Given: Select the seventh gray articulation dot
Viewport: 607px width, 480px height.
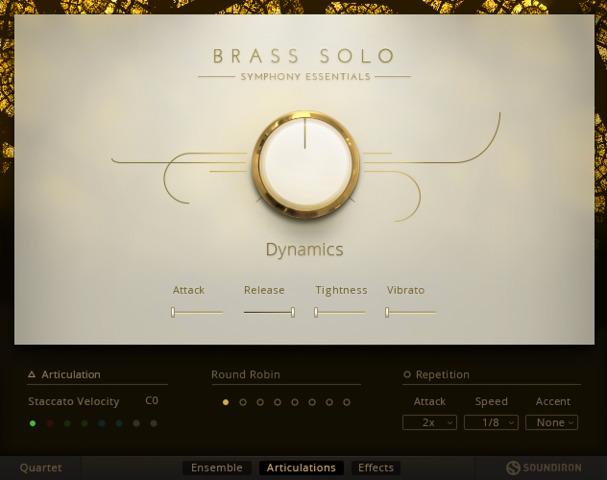Looking at the screenshot, I should 136,423.
